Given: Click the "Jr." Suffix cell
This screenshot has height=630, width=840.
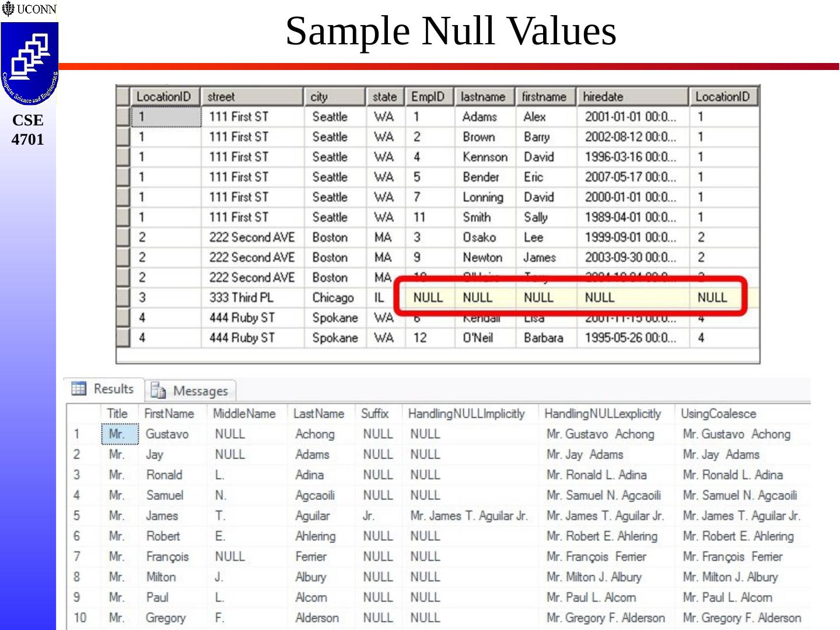Looking at the screenshot, I should pyautogui.click(x=379, y=516).
